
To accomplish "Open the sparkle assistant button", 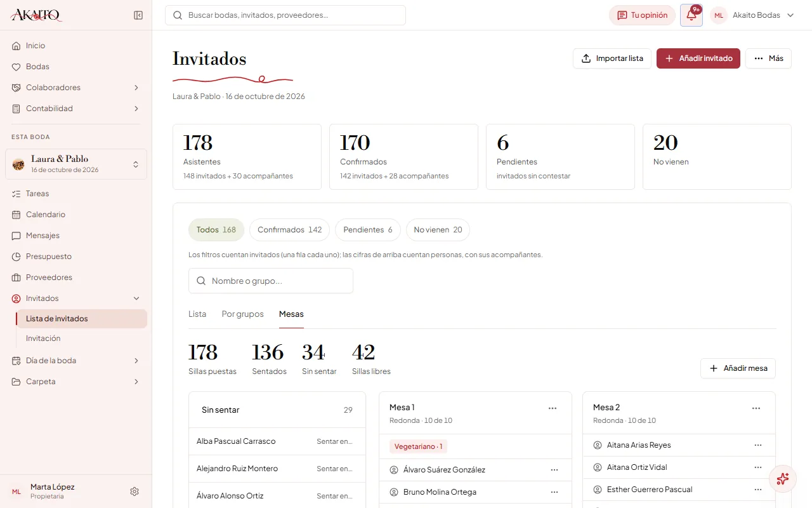I will [x=782, y=479].
